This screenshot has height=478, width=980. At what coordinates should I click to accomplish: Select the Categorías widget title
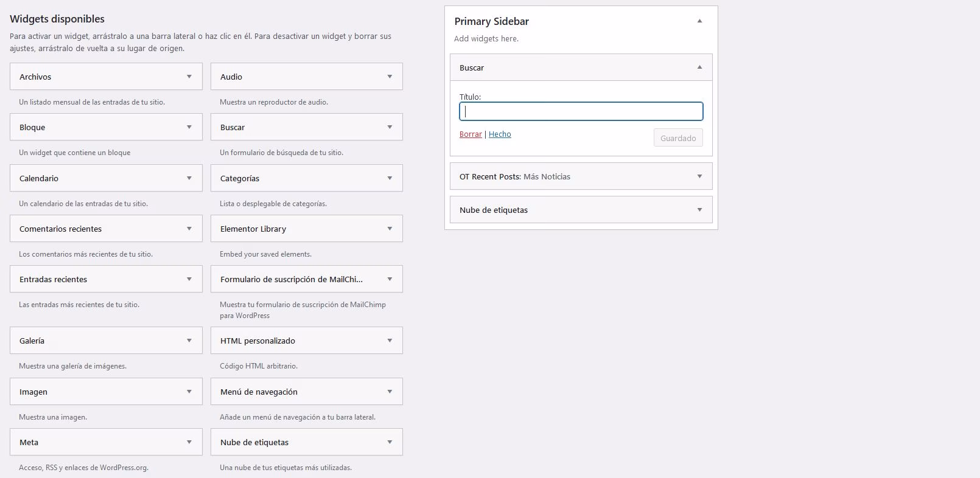pos(240,178)
